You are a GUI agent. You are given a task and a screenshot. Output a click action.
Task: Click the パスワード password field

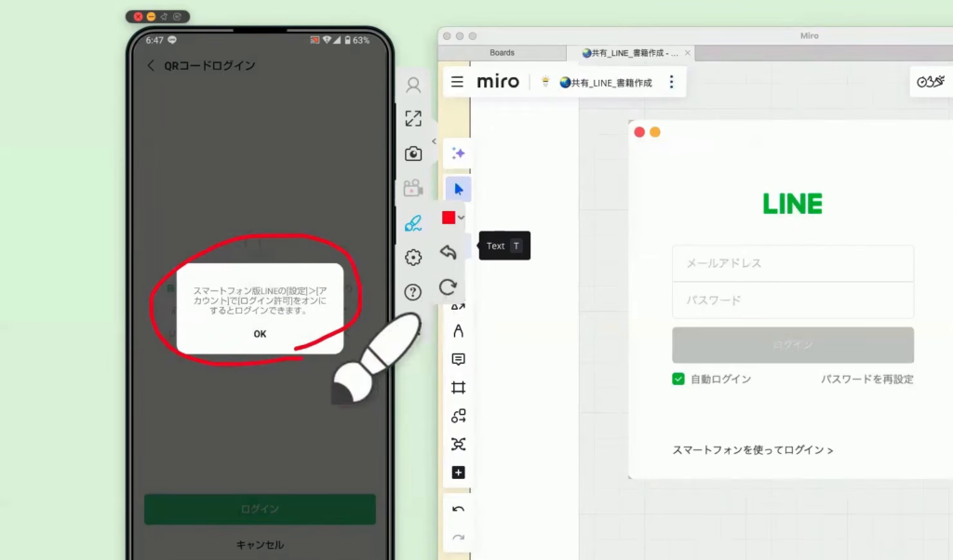click(793, 300)
